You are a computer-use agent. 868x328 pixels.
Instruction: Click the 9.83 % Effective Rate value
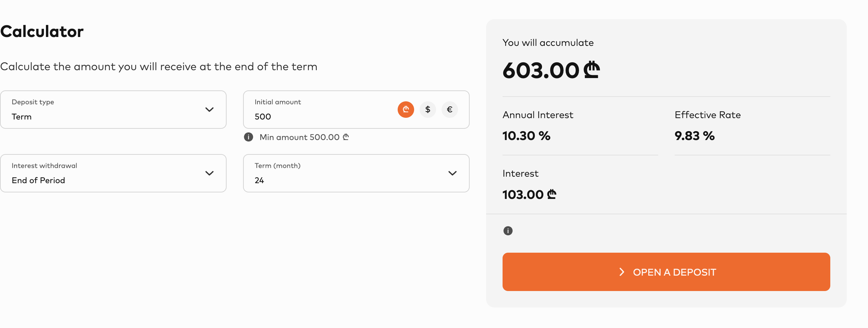tap(694, 136)
